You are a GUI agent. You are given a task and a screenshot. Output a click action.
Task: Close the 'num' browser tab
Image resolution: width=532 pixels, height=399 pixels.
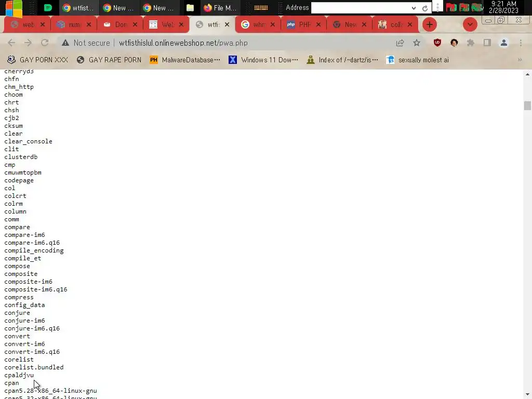88,24
